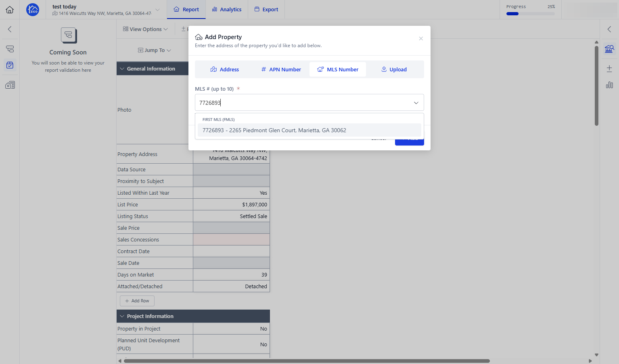This screenshot has width=619, height=364.
Task: Collapse the General Information section
Action: 122,69
